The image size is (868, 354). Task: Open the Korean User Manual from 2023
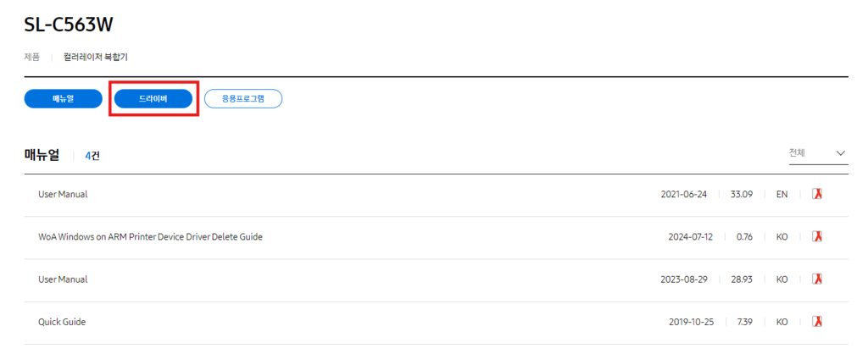pyautogui.click(x=63, y=279)
